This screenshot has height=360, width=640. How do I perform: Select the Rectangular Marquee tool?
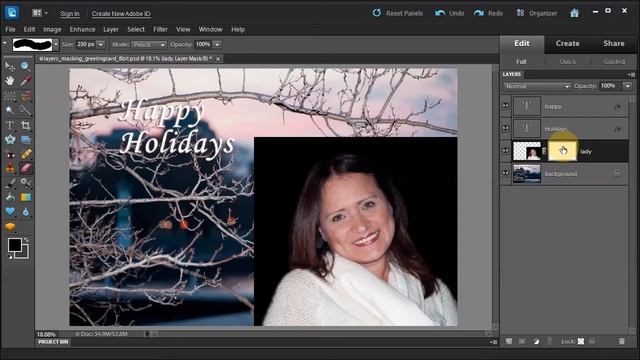[x=10, y=96]
